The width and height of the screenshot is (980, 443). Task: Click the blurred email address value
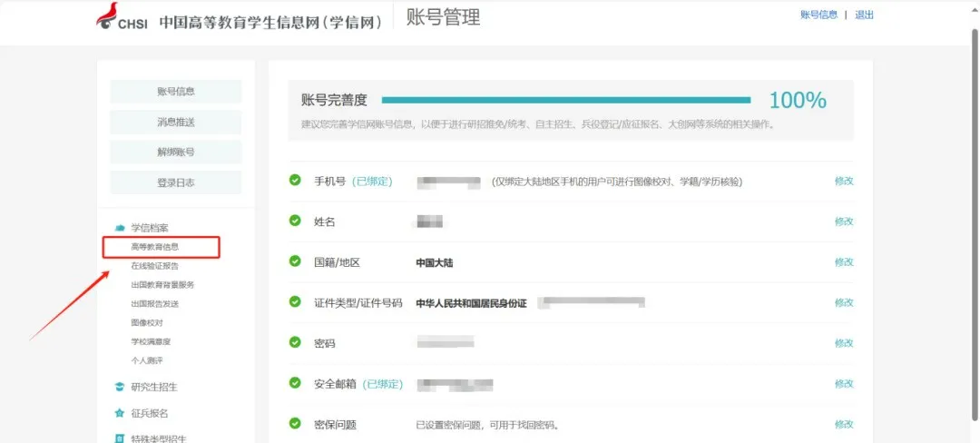455,384
